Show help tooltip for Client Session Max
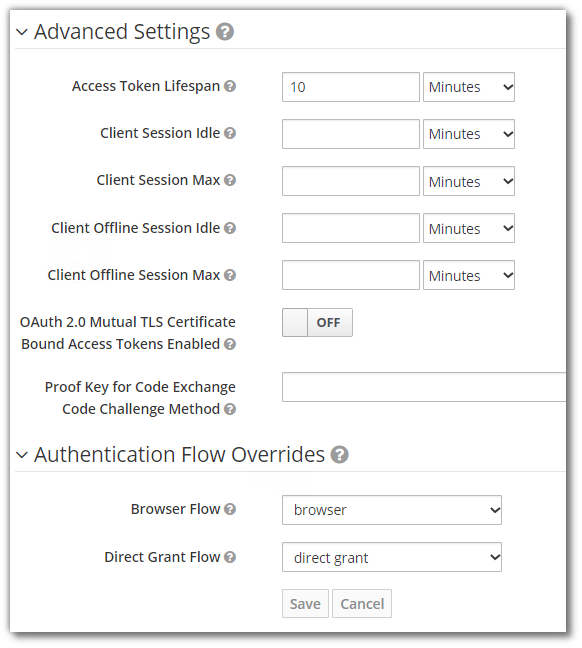This screenshot has height=648, width=582. coord(230,180)
